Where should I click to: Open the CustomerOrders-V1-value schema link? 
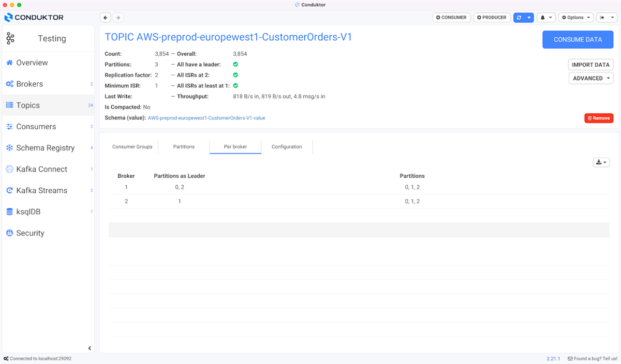[x=206, y=118]
